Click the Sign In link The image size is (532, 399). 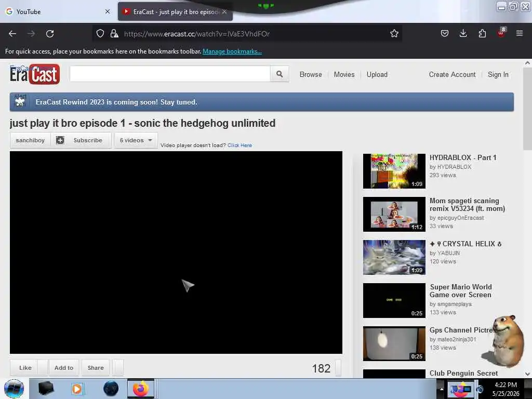[498, 75]
